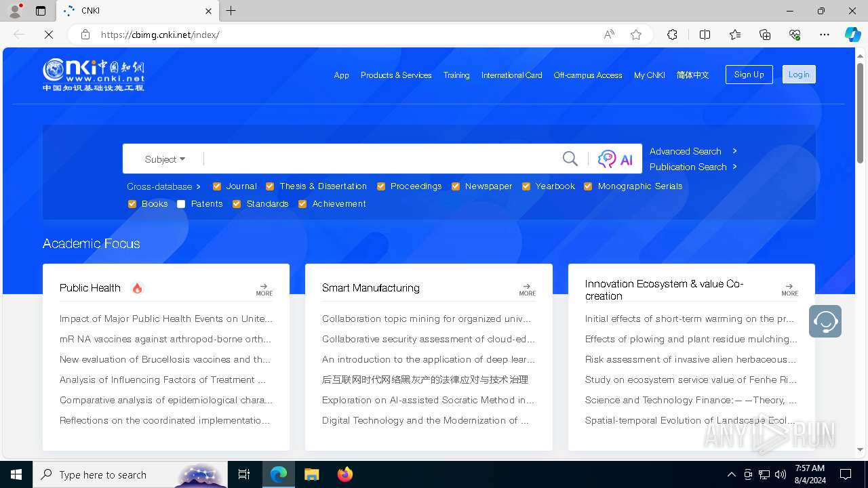
Task: Open Task View on the taskbar
Action: coord(244,474)
